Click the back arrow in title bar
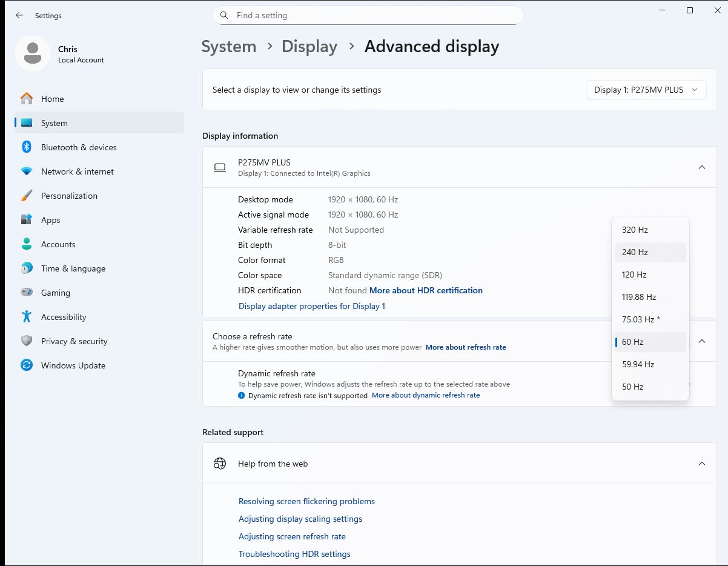728x566 pixels. 19,15
